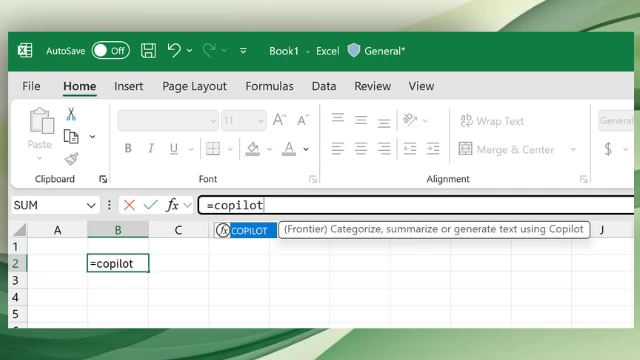This screenshot has height=360, width=640.
Task: Click the Orientation text angle icon
Action: 410,120
